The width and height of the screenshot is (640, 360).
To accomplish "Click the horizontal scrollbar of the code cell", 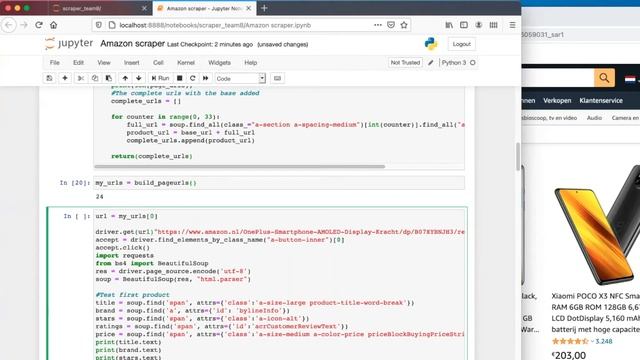I will coord(239,167).
